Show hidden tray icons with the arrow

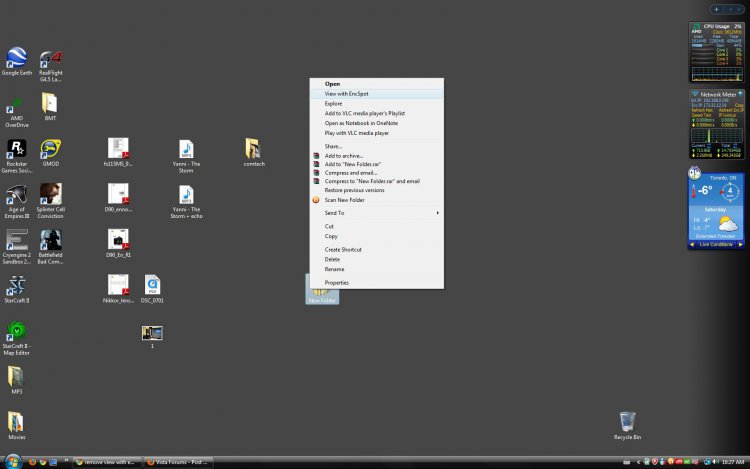point(638,462)
